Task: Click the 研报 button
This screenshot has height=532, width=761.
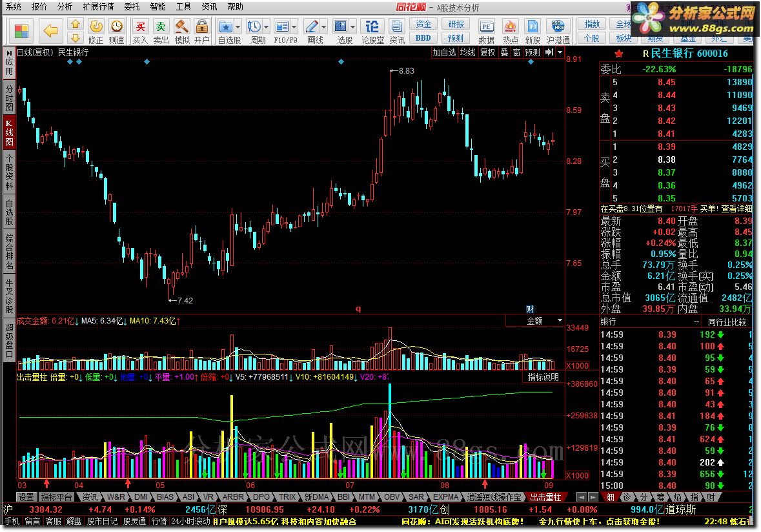Action: 455,24
